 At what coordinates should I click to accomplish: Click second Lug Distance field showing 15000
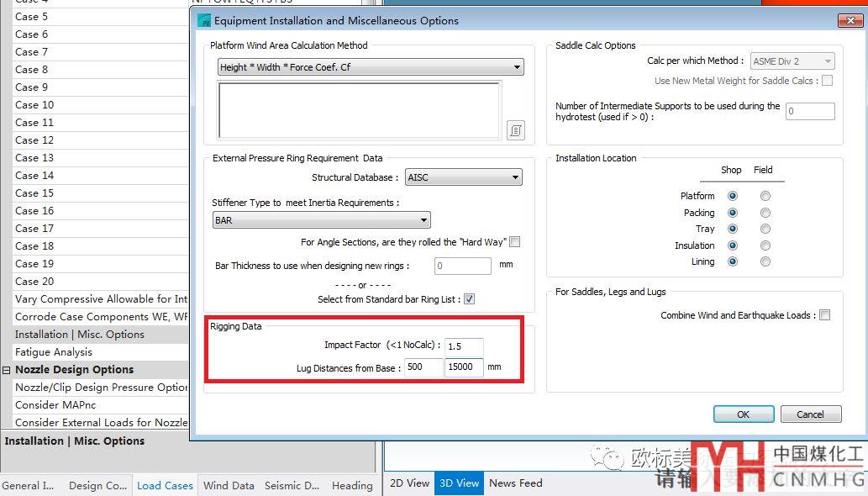point(464,367)
